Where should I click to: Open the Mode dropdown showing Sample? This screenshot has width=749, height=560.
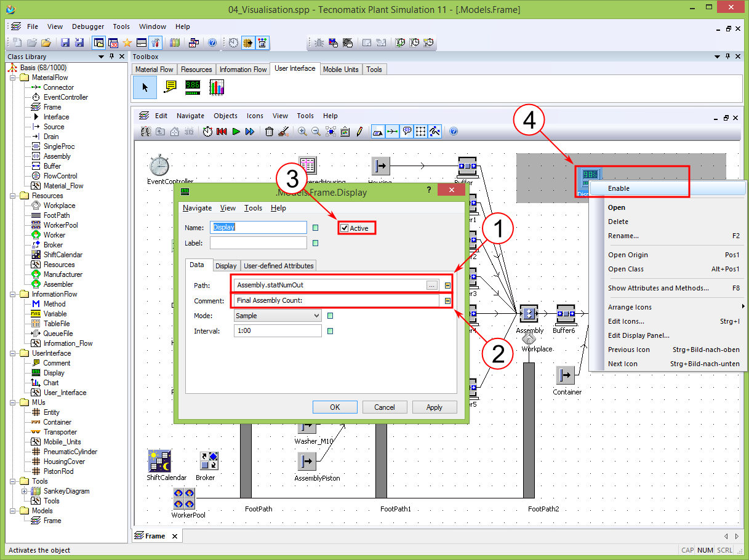click(278, 316)
